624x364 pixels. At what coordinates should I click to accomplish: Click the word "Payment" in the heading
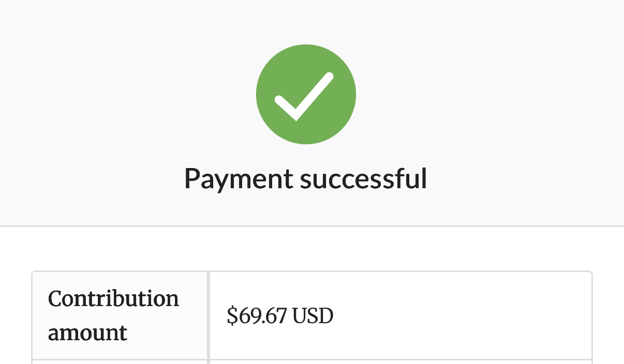[238, 179]
